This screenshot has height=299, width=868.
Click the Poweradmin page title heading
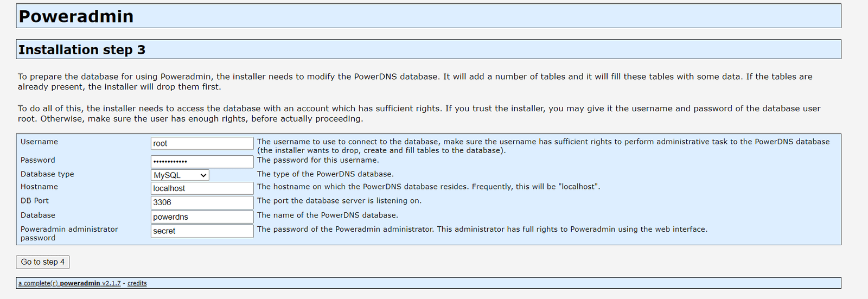[76, 16]
